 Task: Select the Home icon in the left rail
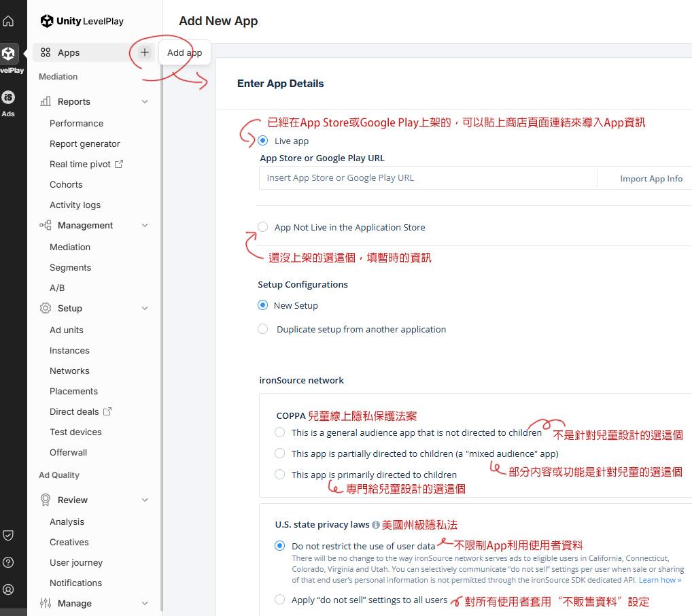coord(10,20)
